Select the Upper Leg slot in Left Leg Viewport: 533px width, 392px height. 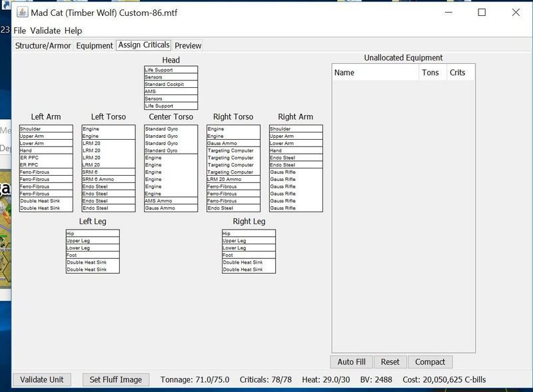click(93, 240)
